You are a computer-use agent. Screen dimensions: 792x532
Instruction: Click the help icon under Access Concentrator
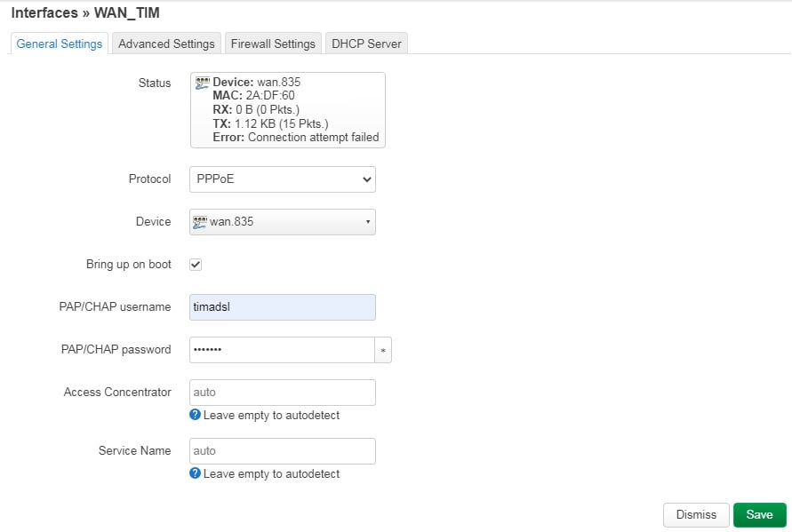click(x=195, y=415)
